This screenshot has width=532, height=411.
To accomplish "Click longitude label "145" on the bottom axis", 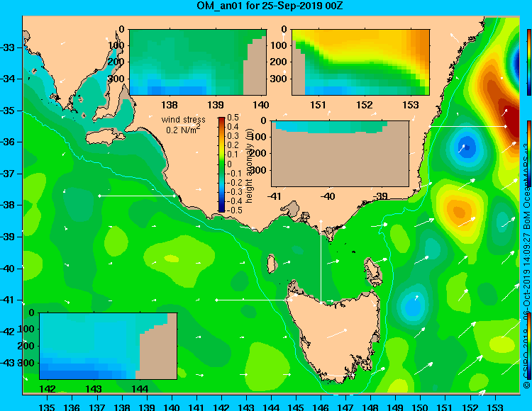I will tap(296, 407).
